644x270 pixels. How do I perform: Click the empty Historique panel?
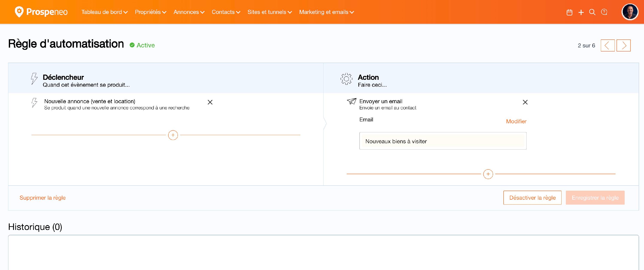coord(323,252)
